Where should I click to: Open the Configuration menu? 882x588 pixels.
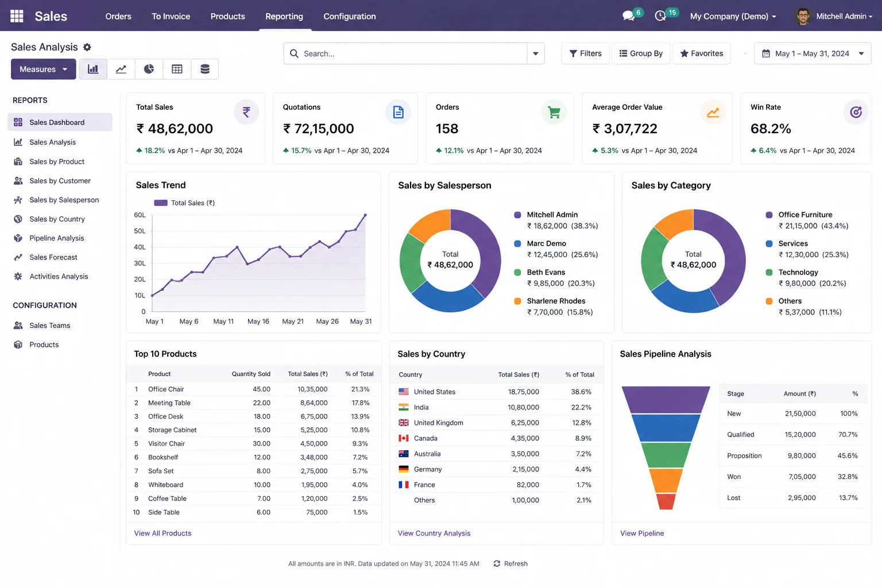[x=350, y=16]
